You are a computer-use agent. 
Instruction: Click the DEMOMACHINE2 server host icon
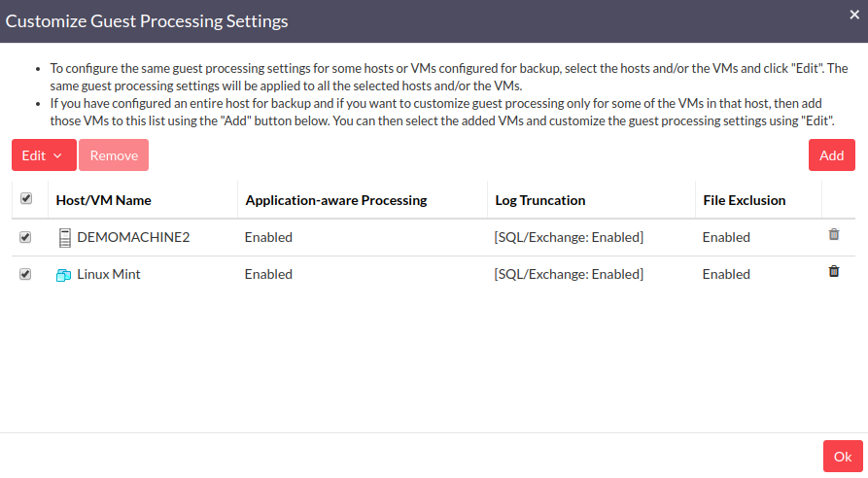(65, 238)
